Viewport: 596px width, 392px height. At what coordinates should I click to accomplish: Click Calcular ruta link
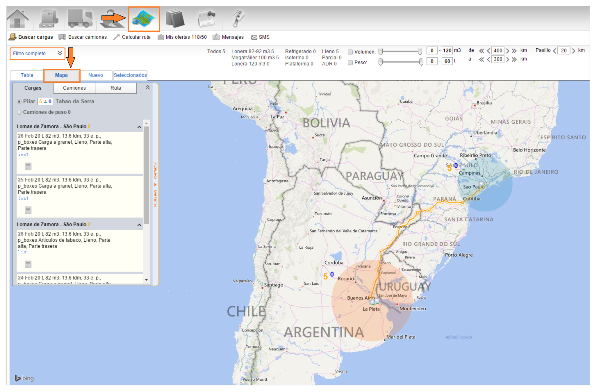point(132,37)
